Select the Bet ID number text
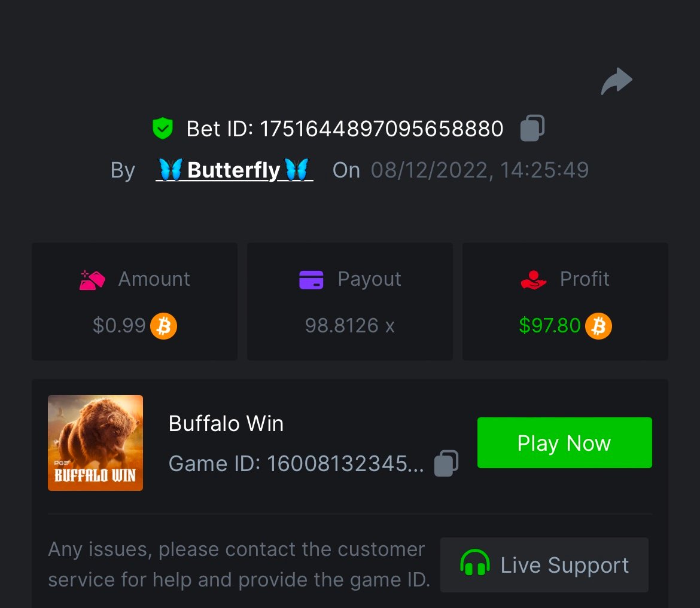700x608 pixels. coord(381,129)
